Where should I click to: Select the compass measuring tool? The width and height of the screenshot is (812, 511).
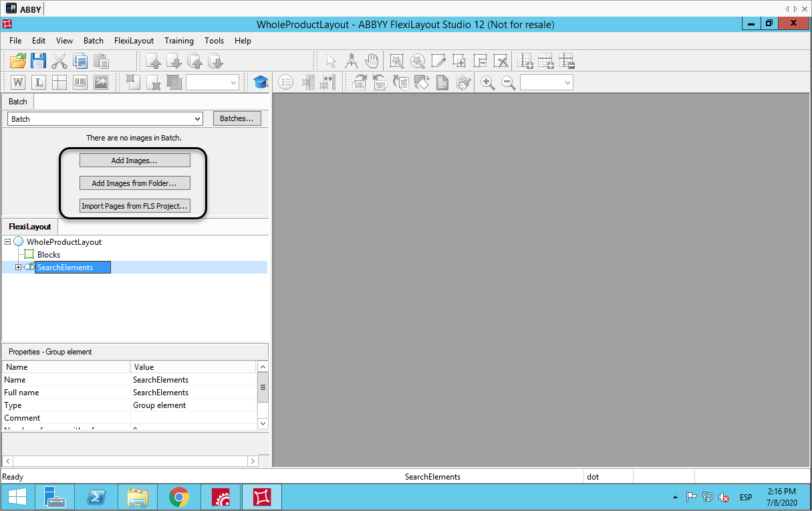pos(352,61)
